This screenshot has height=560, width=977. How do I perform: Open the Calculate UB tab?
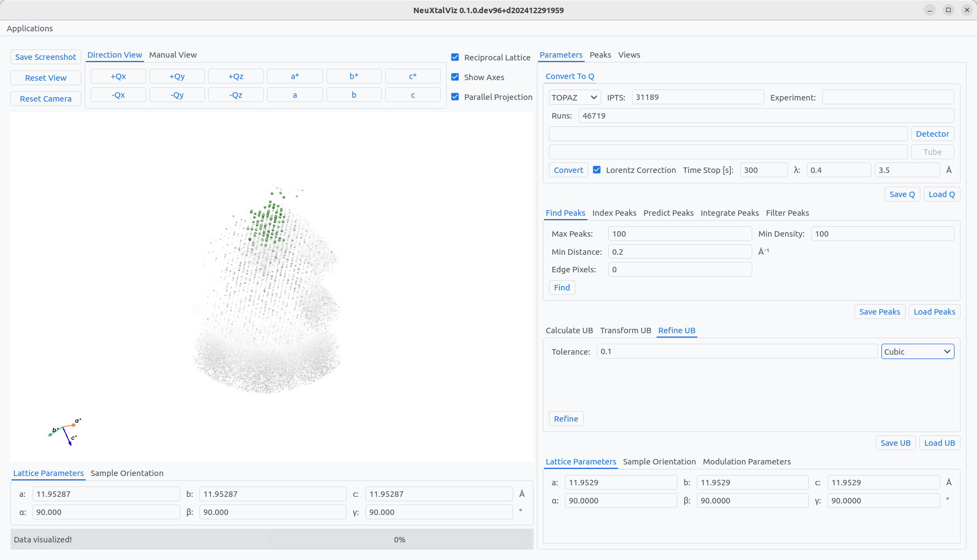click(x=569, y=331)
